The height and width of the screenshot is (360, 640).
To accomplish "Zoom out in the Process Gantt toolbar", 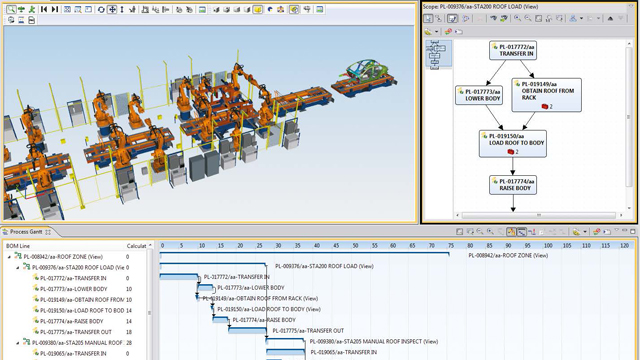I will click(480, 232).
